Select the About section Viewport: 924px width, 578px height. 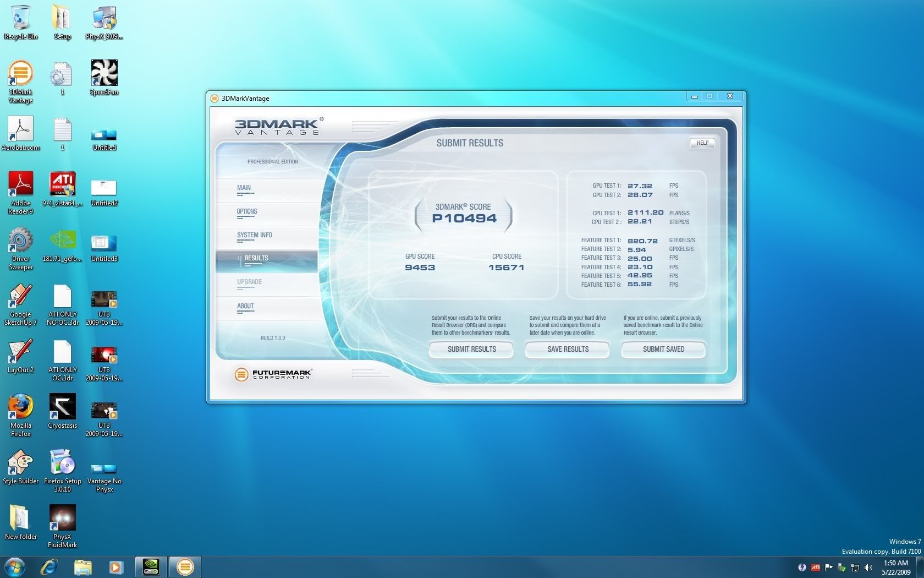[x=245, y=307]
